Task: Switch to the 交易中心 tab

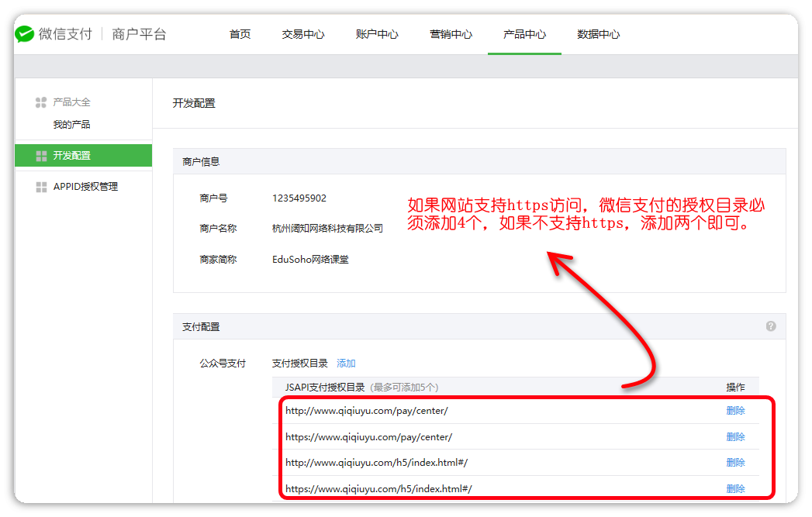Action: coord(302,34)
